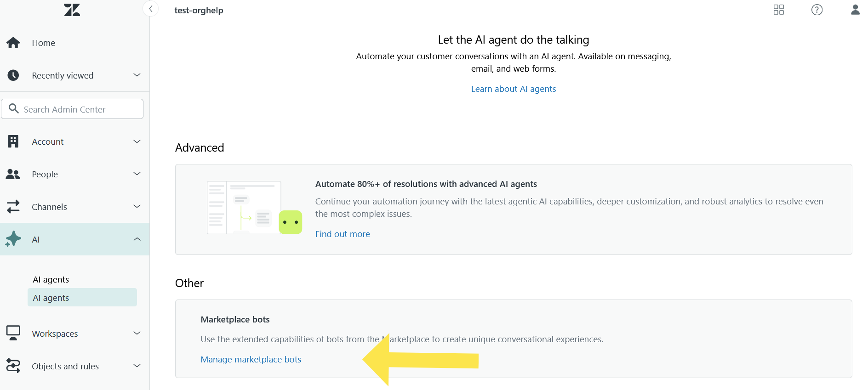Viewport: 868px width, 390px height.
Task: Collapse the sidebar with the arrow button
Action: pos(150,9)
